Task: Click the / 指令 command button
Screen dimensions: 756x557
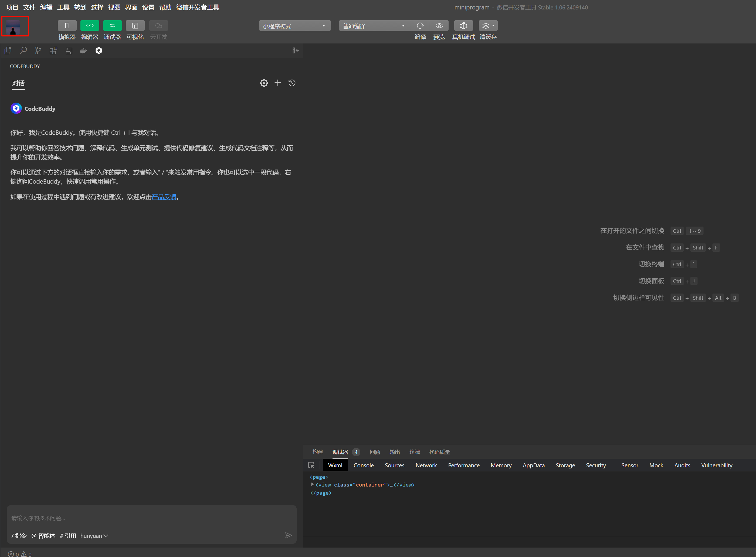Action: point(19,536)
